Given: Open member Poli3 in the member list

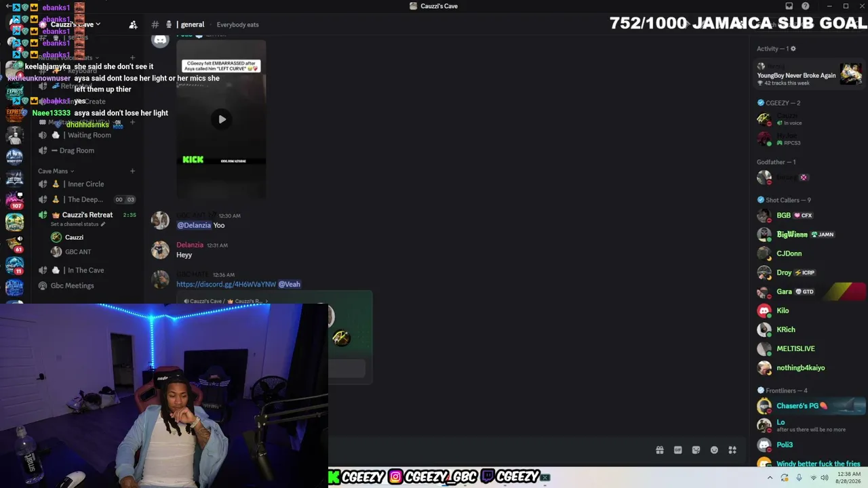Looking at the screenshot, I should coord(810,445).
